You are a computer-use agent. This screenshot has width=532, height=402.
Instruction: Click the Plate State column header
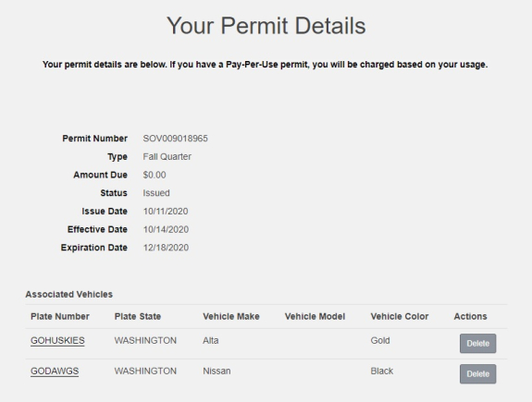tap(138, 316)
